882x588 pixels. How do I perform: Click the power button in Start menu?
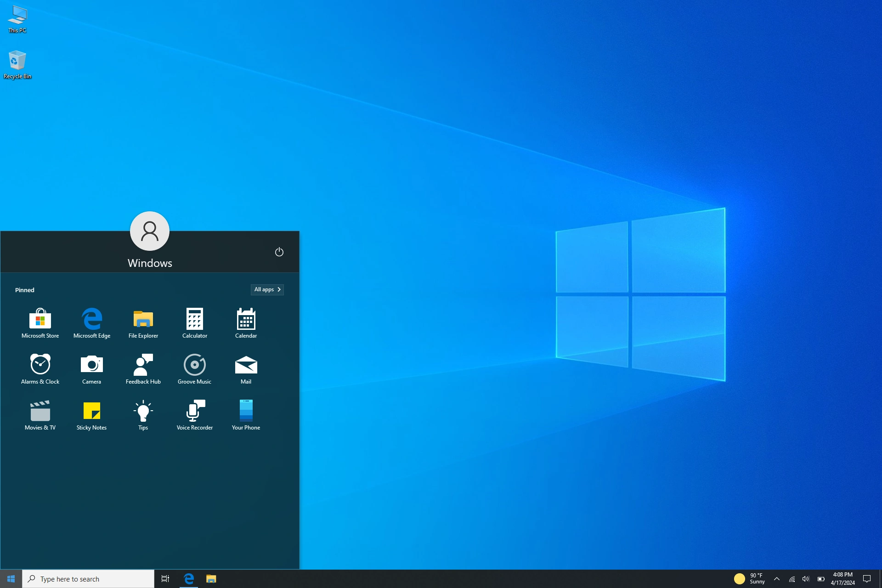[279, 252]
